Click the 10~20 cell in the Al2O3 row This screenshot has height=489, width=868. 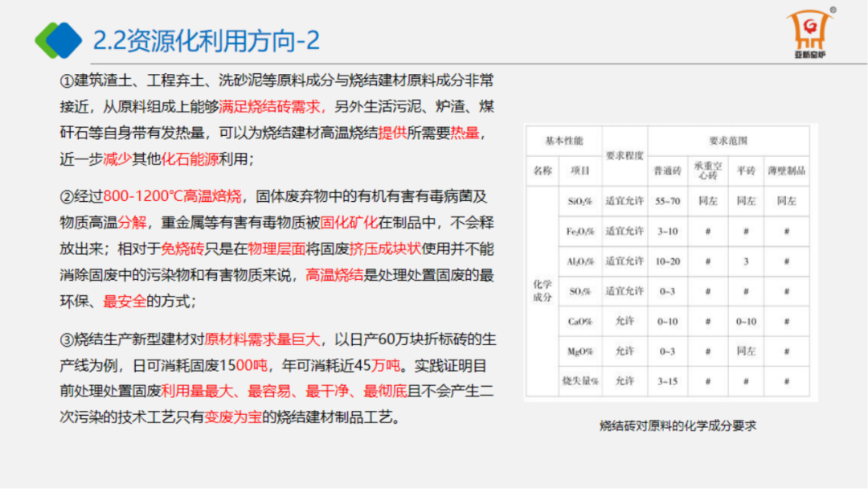coord(666,261)
